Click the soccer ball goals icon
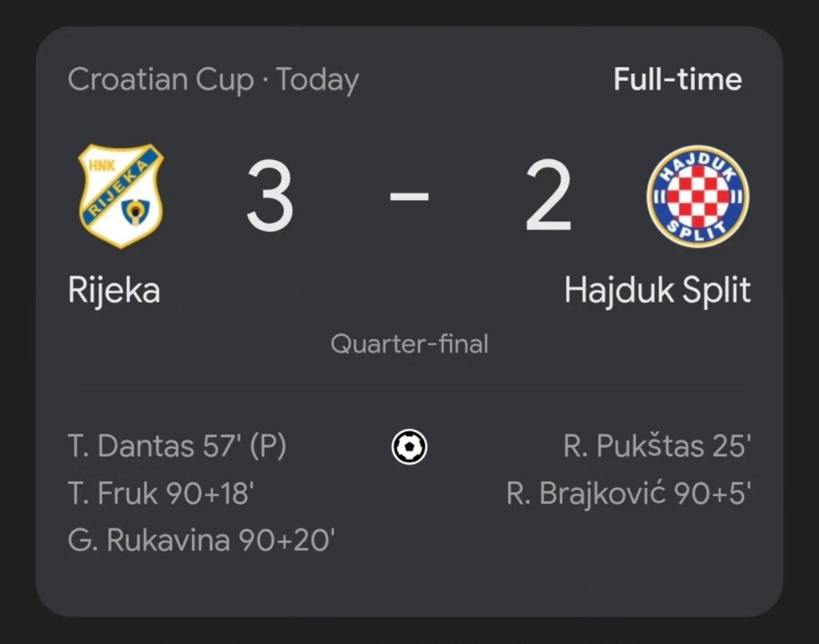This screenshot has height=644, width=819. coord(409,446)
